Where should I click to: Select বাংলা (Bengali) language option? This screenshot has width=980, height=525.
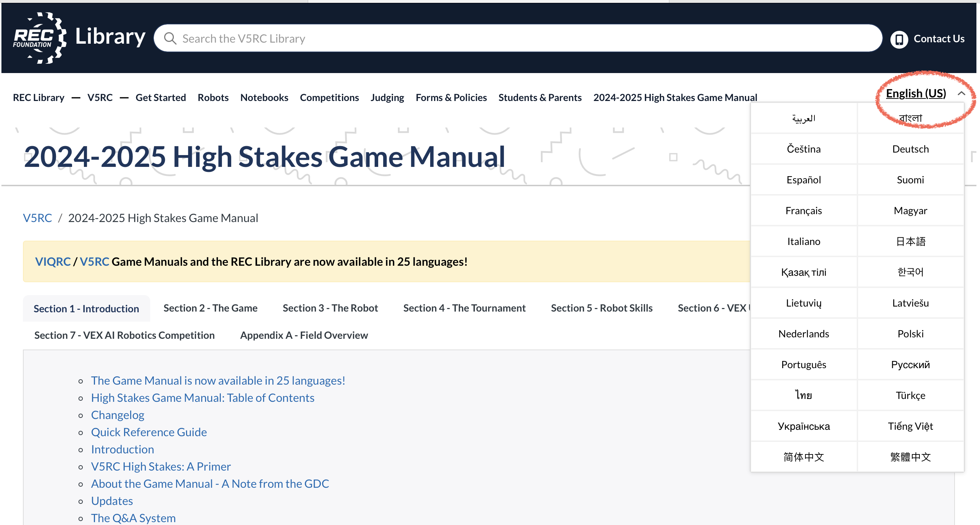(x=910, y=118)
